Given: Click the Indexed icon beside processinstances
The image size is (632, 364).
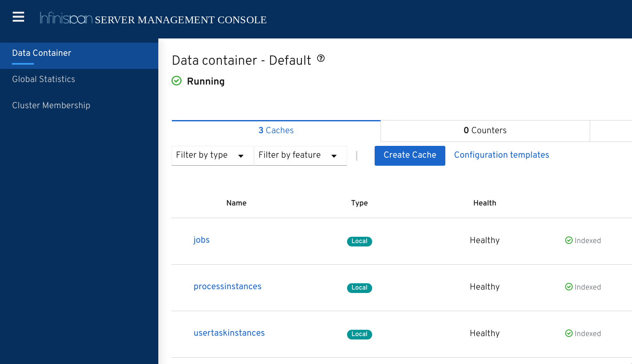Looking at the screenshot, I should click(569, 287).
